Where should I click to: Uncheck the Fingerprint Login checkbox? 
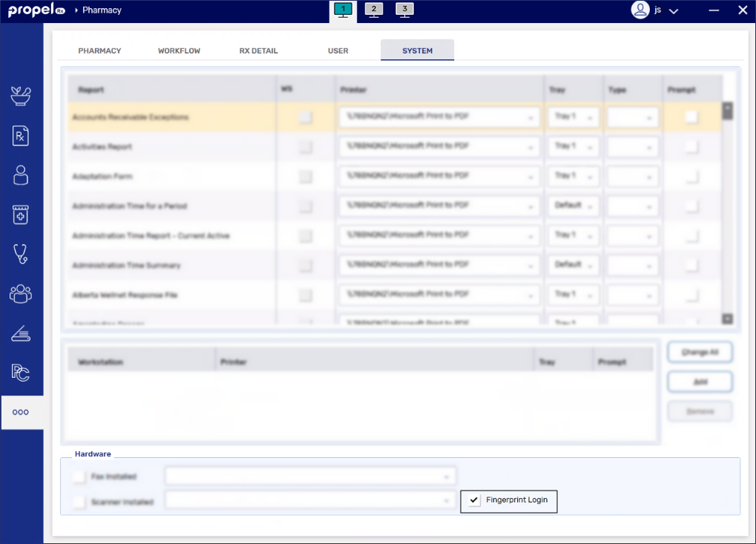tap(475, 500)
